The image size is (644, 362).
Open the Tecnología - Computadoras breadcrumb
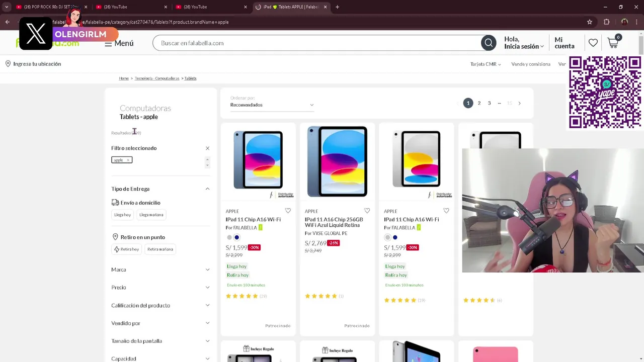157,78
